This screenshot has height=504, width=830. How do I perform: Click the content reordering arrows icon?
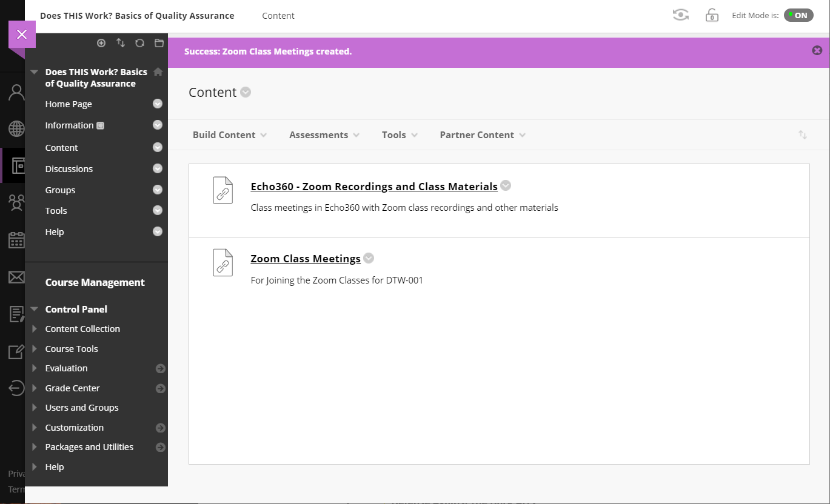coord(802,134)
